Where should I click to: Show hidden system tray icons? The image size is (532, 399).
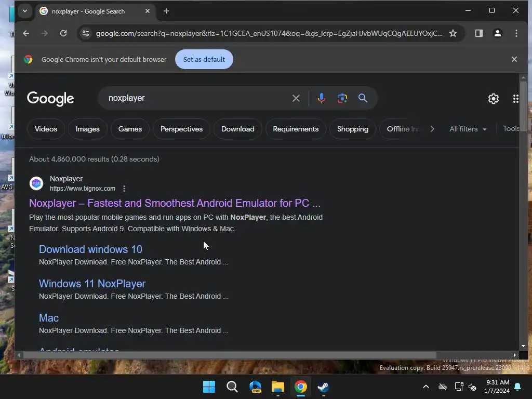click(x=426, y=387)
